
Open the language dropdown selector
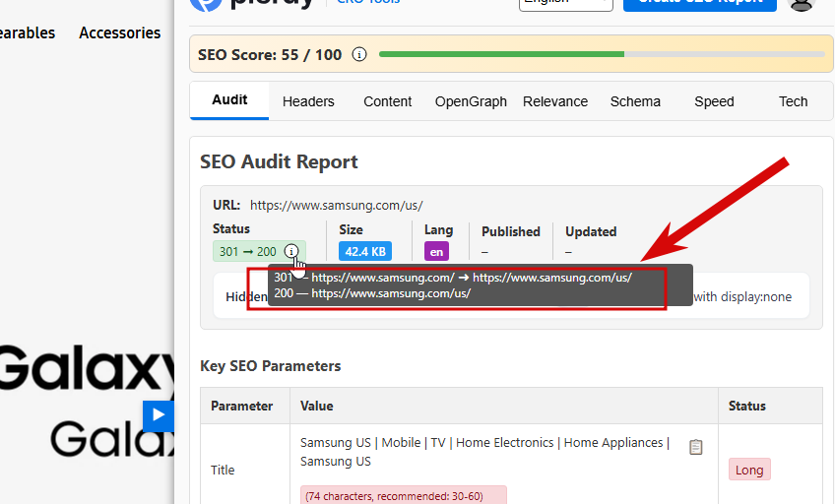click(x=566, y=3)
